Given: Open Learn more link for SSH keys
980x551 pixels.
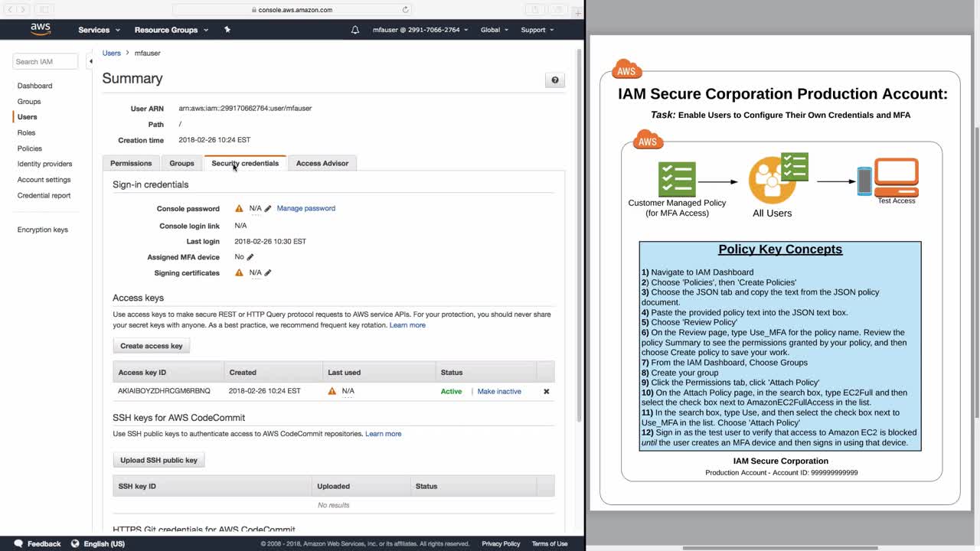Looking at the screenshot, I should [x=384, y=434].
